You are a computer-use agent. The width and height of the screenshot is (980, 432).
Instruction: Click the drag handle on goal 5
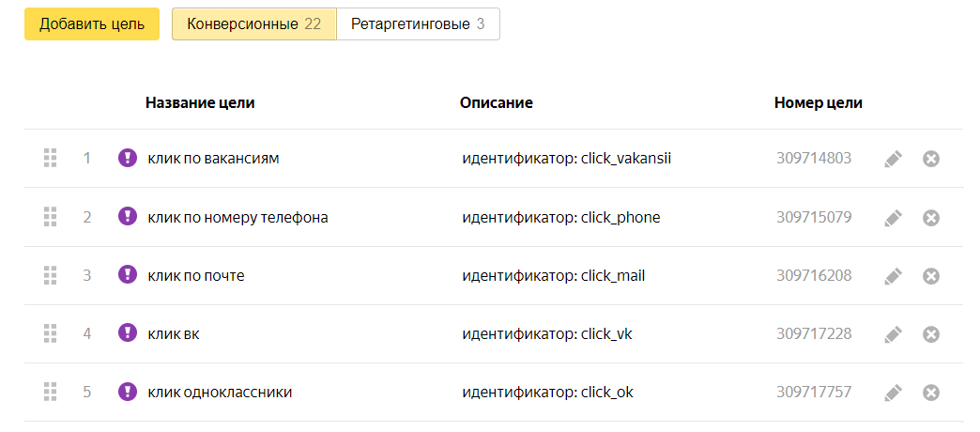51,393
